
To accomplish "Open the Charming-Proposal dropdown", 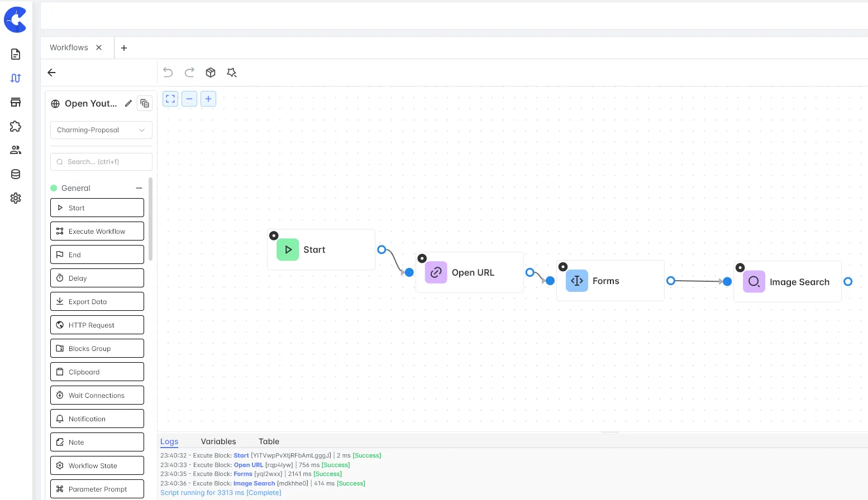I will tap(101, 130).
